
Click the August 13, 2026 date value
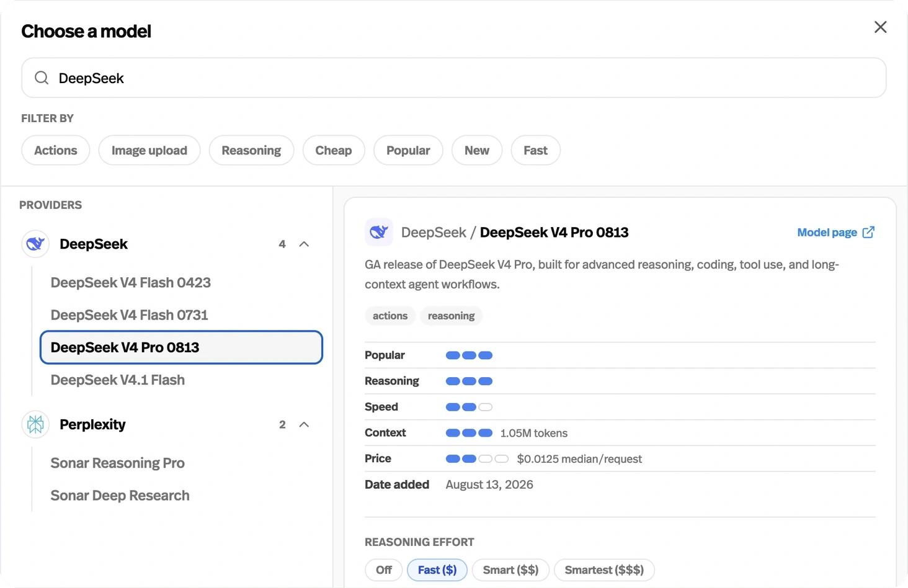coord(489,484)
